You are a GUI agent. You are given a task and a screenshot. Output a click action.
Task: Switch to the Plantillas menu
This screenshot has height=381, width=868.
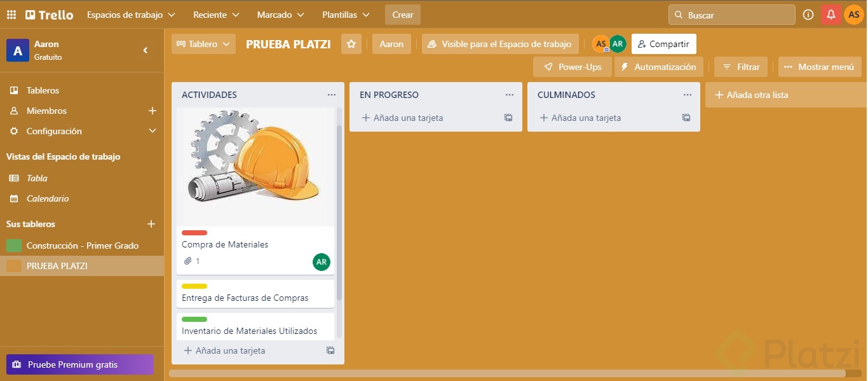(x=345, y=14)
